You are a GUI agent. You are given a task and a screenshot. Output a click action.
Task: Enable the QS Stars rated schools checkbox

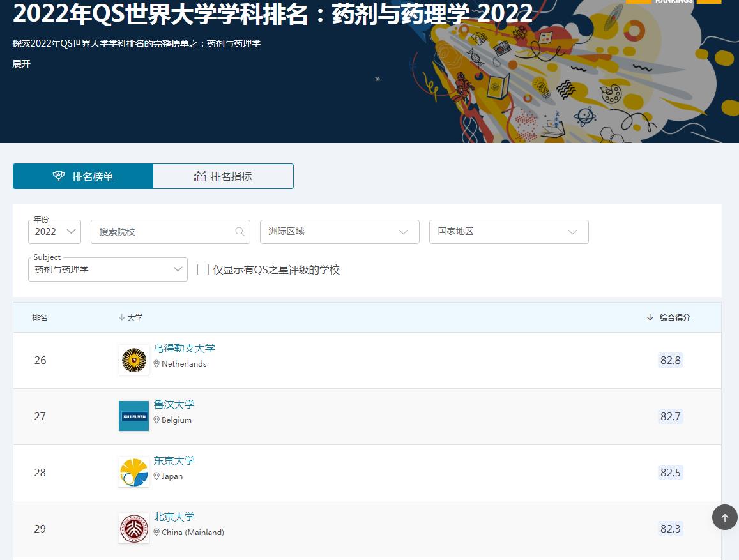[x=203, y=269]
